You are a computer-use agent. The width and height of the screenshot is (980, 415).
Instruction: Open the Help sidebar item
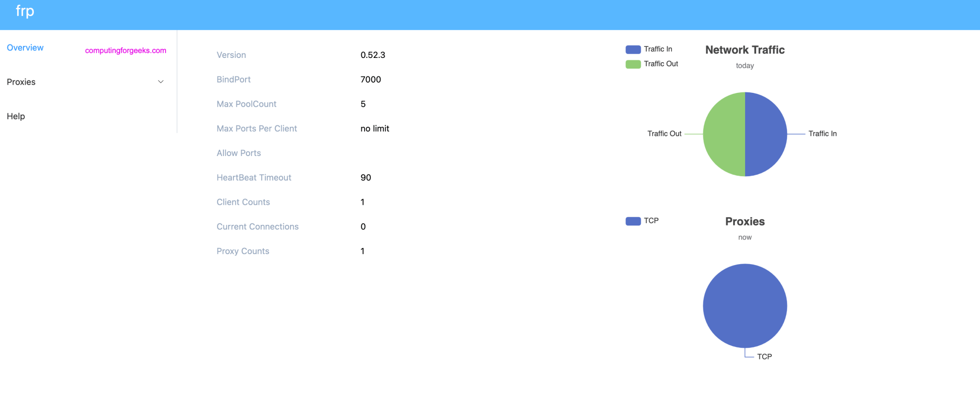(16, 116)
